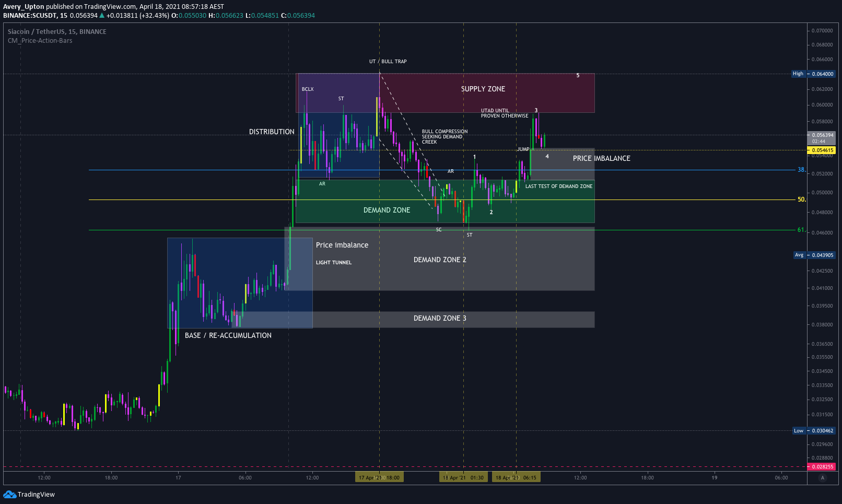Toggle the auto-scale 'A' button
Screen dimensions: 842x504
coord(823,478)
